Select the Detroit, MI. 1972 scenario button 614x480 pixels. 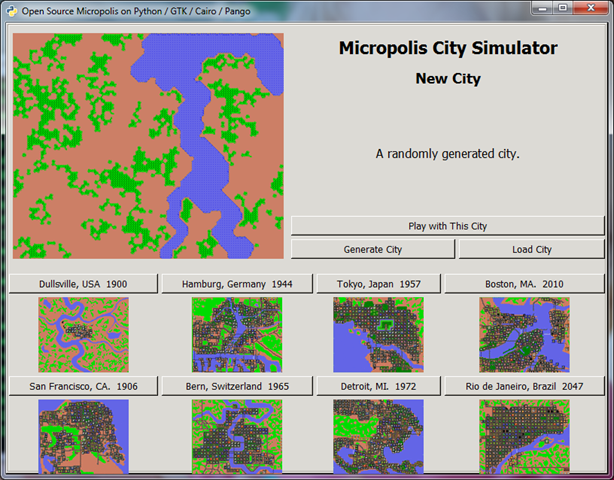click(x=379, y=386)
